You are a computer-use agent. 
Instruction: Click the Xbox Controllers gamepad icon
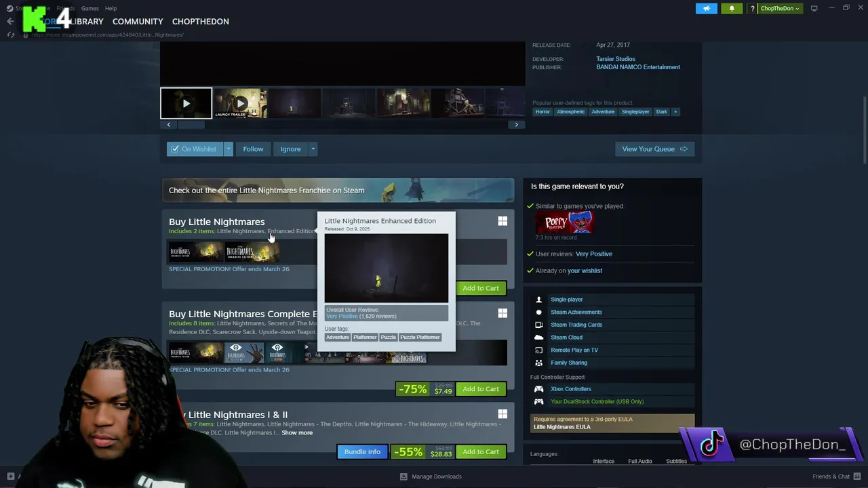click(x=539, y=389)
